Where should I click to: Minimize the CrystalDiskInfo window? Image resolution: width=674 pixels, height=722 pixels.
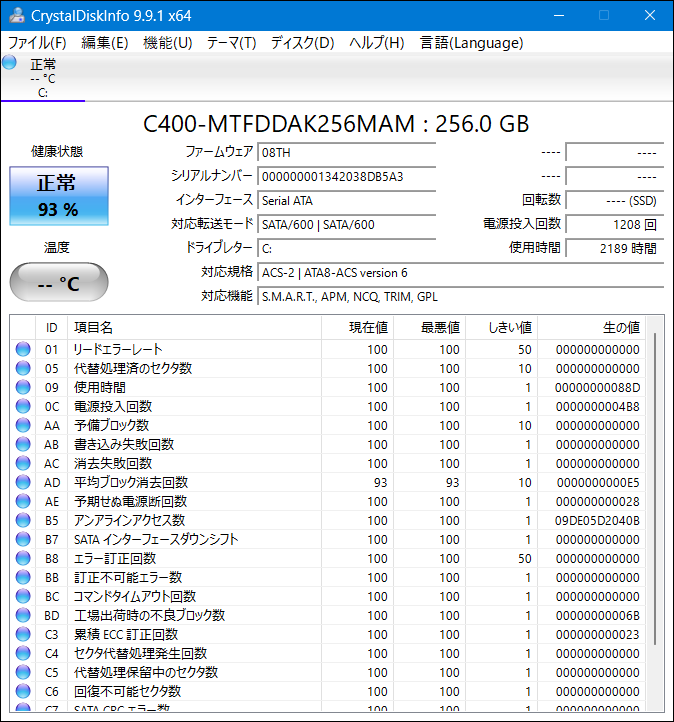click(x=559, y=15)
